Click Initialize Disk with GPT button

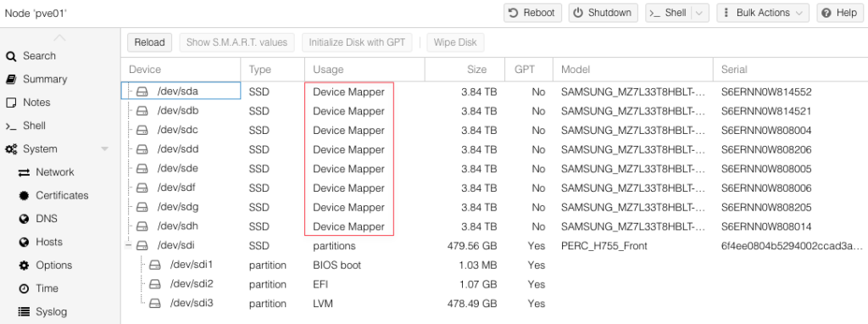click(357, 42)
